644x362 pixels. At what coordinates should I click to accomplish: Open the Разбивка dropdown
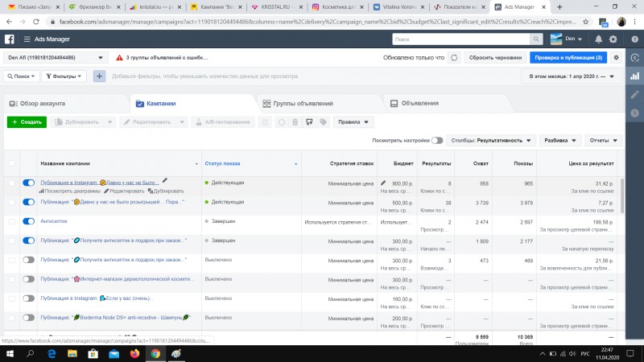[x=559, y=140]
